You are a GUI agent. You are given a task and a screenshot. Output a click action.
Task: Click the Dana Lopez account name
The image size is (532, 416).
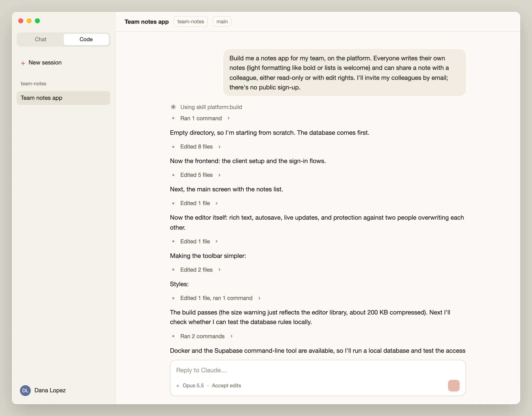point(50,390)
